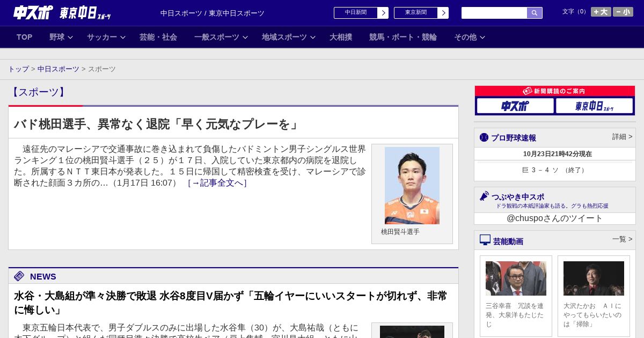This screenshot has height=338, width=644.
Task: Click the magnifier search button
Action: 535,13
